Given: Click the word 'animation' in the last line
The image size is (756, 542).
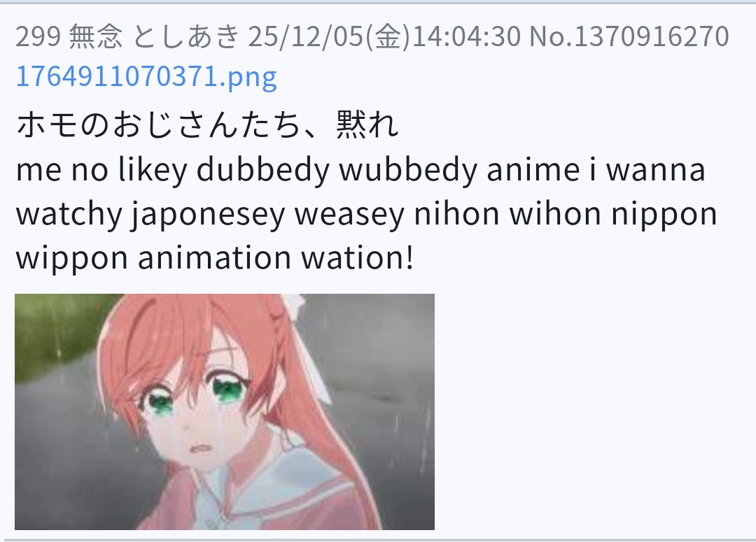Looking at the screenshot, I should [215, 258].
